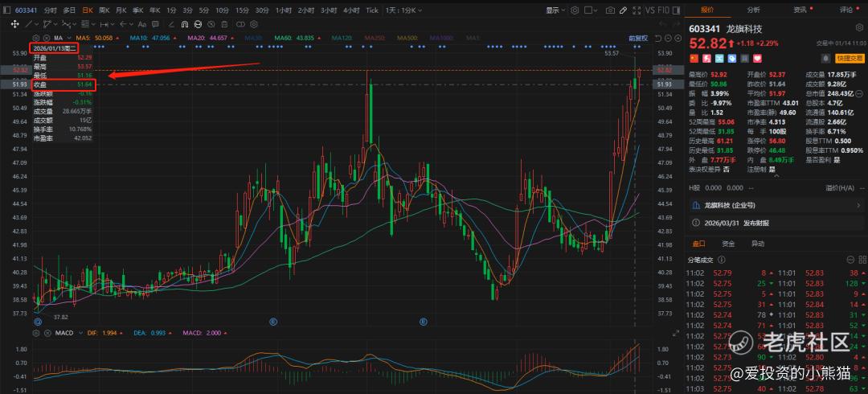Toggle the drawing lock icon

pyautogui.click(x=198, y=24)
